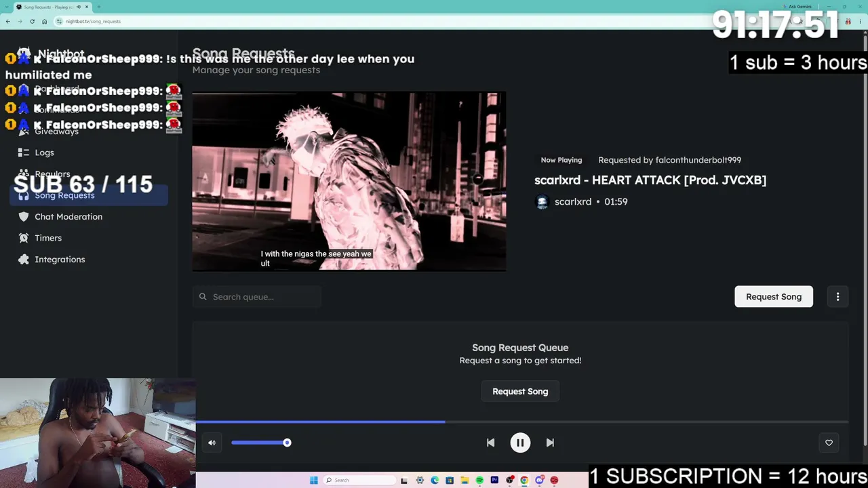Image resolution: width=868 pixels, height=488 pixels.
Task: Open the three-dot options menu
Action: [837, 297]
